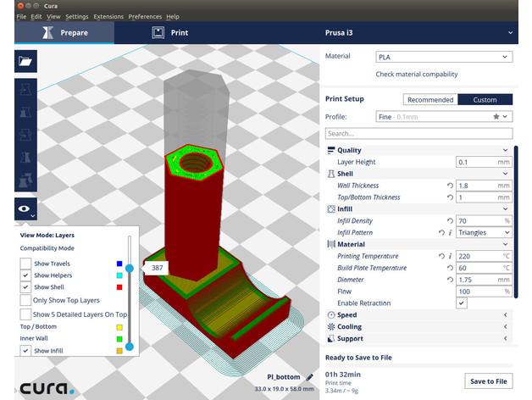Enable Show 5 Detailed Layers On Top
Image resolution: width=532 pixels, height=400 pixels.
click(25, 314)
